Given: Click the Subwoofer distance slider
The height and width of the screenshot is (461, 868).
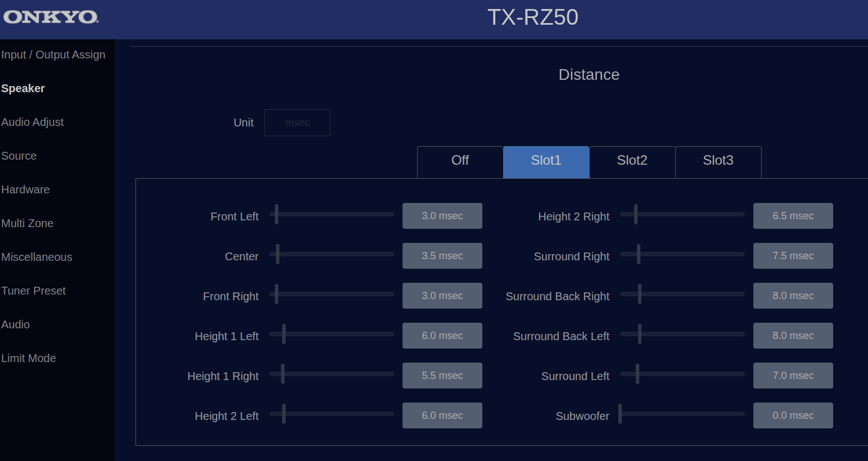Looking at the screenshot, I should point(682,414).
